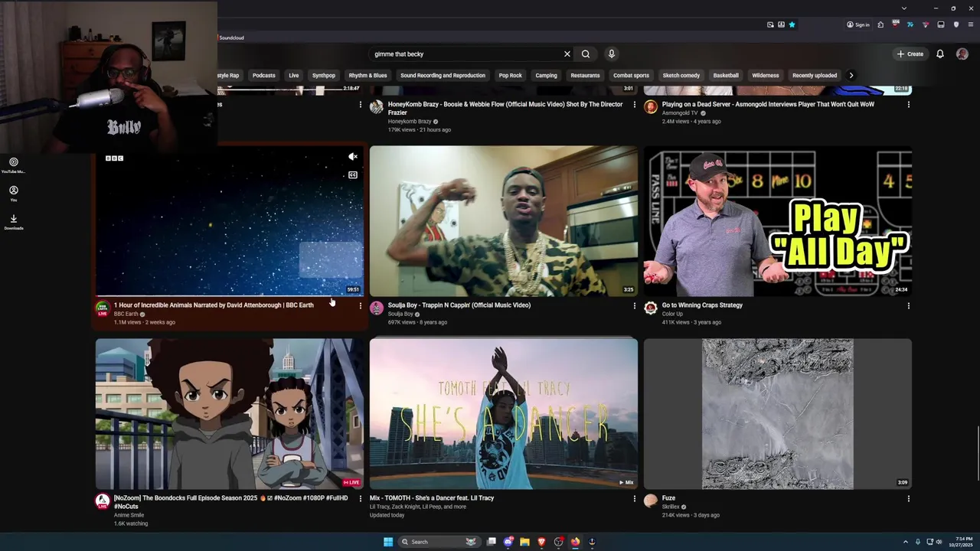Open the list all tabs chevron
Viewport: 980px width, 551px height.
click(x=904, y=8)
